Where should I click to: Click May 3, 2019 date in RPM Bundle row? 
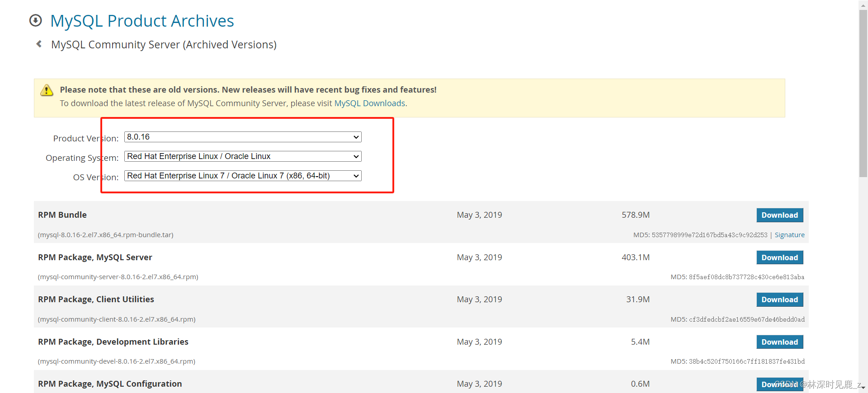click(x=479, y=215)
